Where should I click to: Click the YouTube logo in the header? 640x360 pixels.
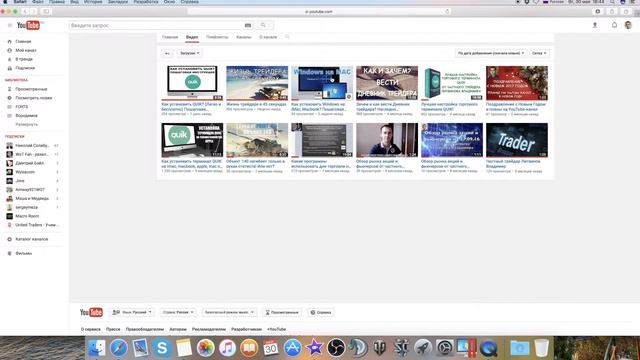tap(29, 25)
